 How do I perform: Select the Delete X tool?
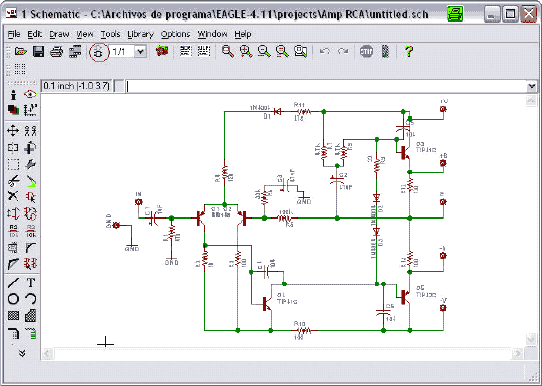(13, 196)
